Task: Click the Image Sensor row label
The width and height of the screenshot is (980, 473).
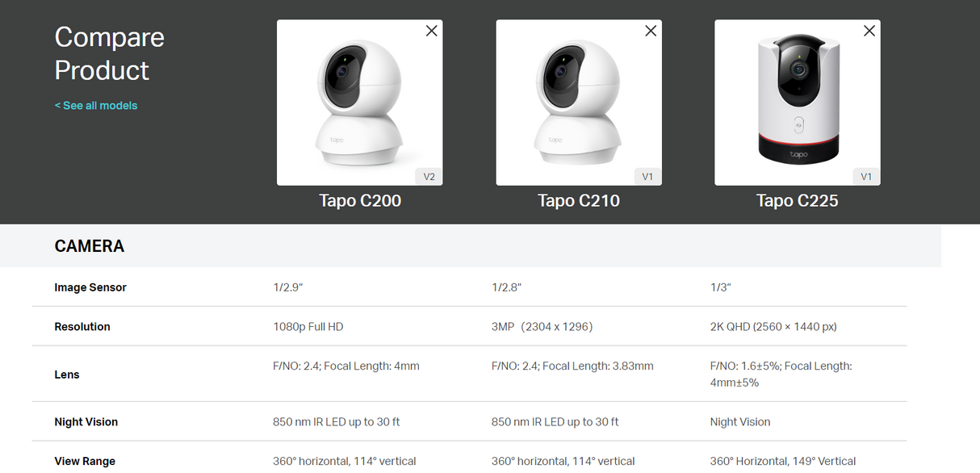Action: tap(90, 287)
